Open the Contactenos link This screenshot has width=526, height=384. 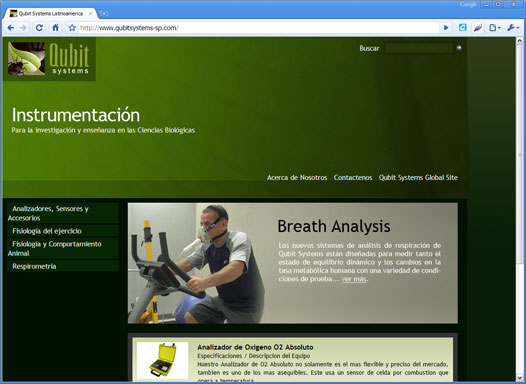(x=353, y=177)
